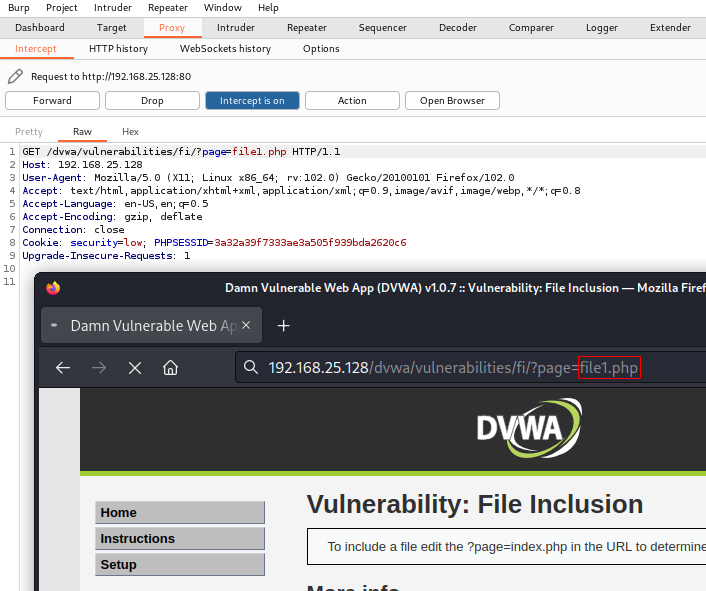The height and width of the screenshot is (591, 706).
Task: Click the security=low cookie value
Action: tap(133, 243)
